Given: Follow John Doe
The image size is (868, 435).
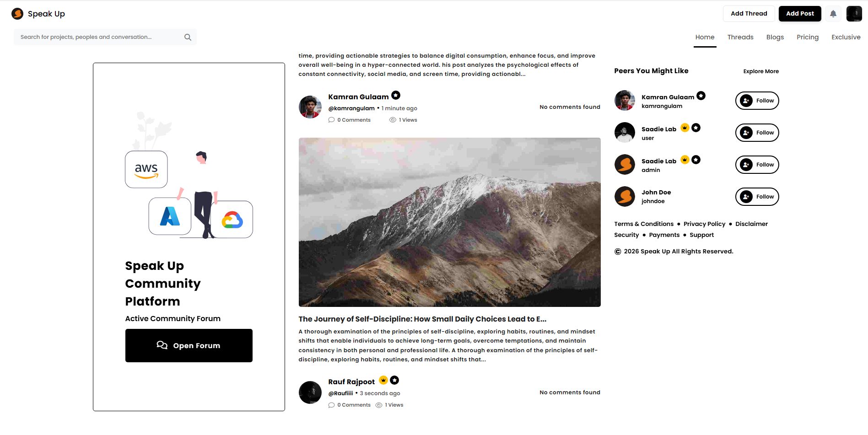Looking at the screenshot, I should click(x=757, y=197).
